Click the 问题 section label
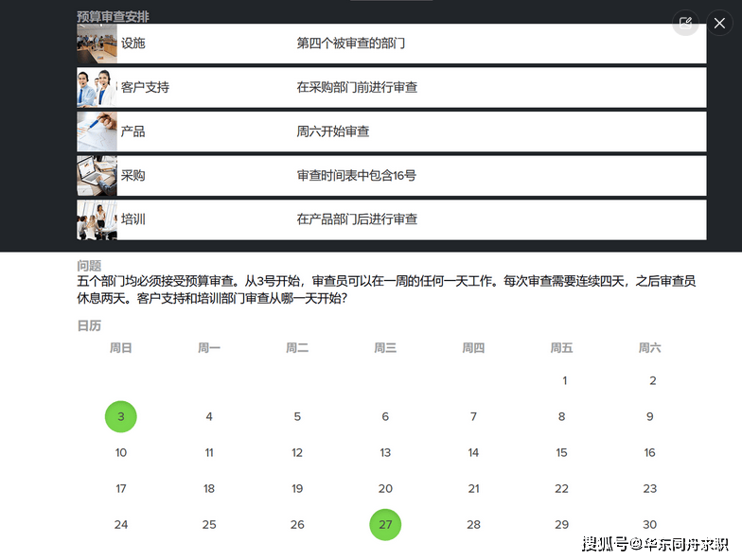 pyautogui.click(x=89, y=266)
